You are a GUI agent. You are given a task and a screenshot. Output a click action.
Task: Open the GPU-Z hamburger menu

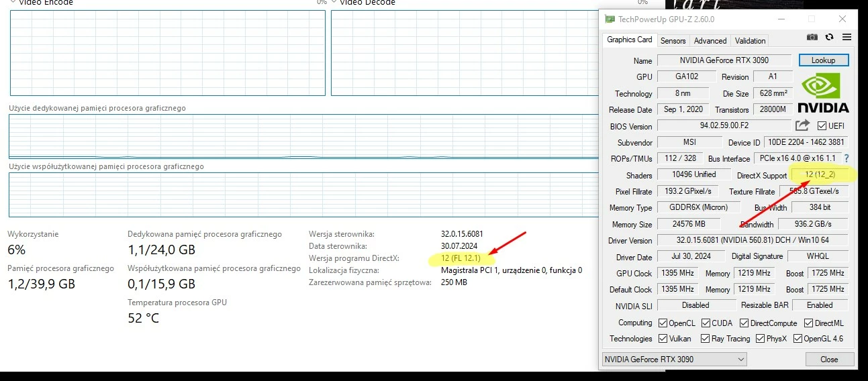847,38
